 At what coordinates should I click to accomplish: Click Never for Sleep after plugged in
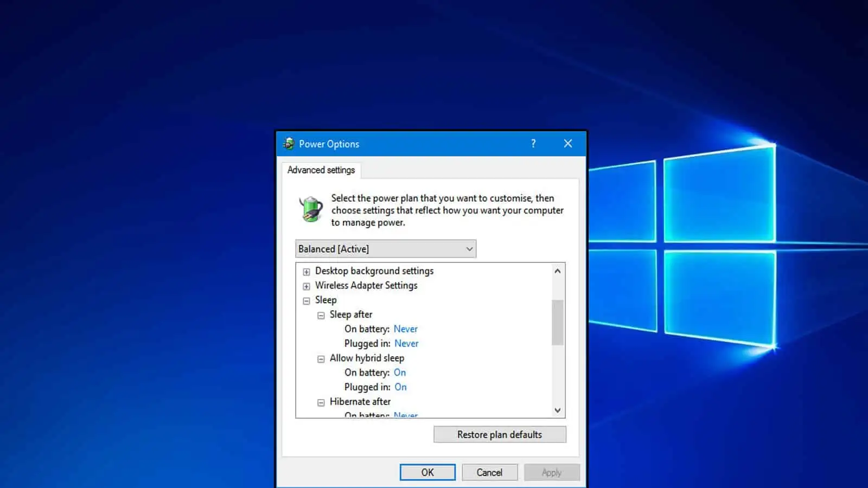pyautogui.click(x=406, y=344)
